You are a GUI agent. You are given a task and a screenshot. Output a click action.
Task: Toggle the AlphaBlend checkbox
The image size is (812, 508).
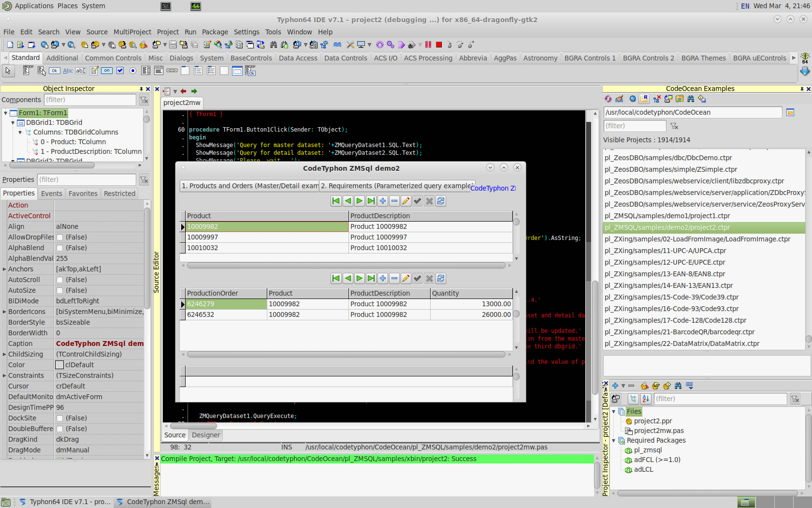pyautogui.click(x=60, y=248)
